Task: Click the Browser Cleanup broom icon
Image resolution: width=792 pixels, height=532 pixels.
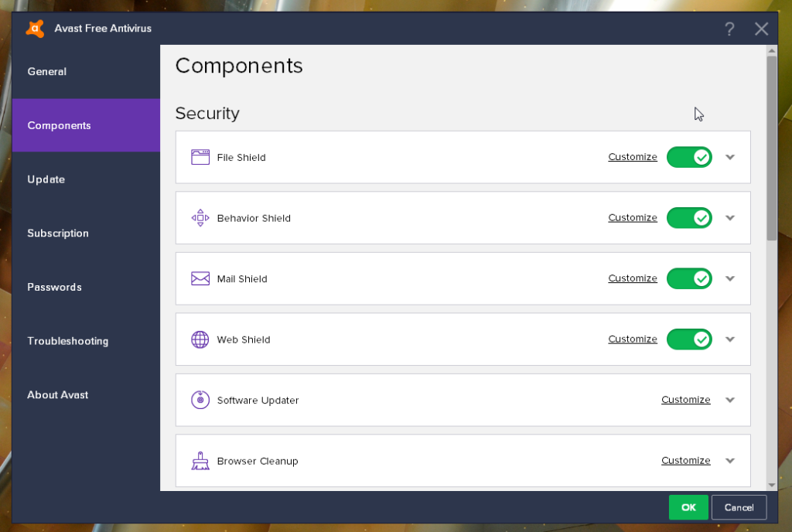Action: (200, 461)
